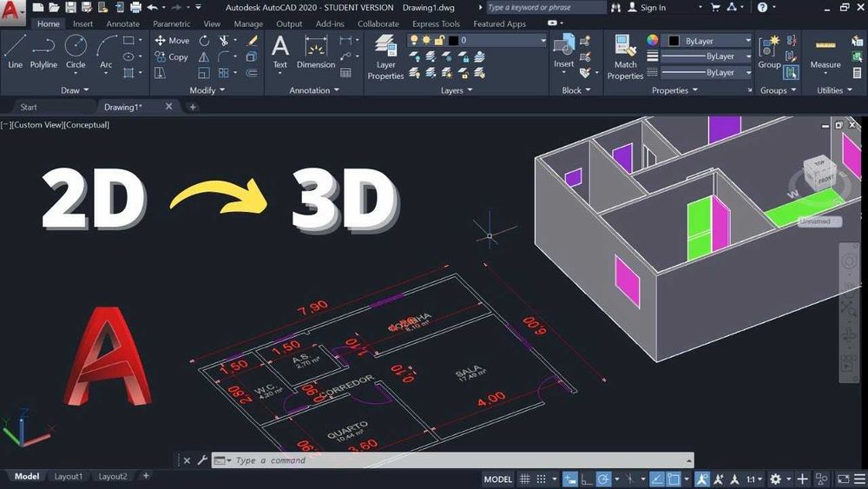The height and width of the screenshot is (489, 868).
Task: Click the Undo arrow button
Action: (x=152, y=8)
